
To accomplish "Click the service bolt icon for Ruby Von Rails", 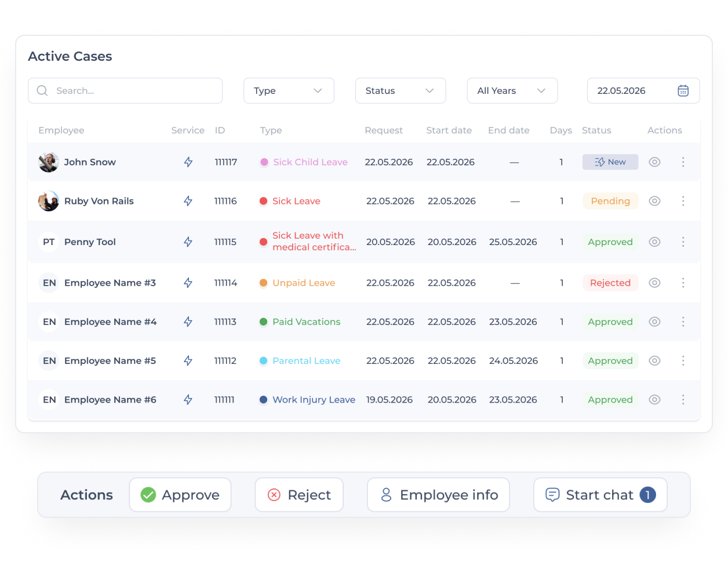I will click(188, 201).
